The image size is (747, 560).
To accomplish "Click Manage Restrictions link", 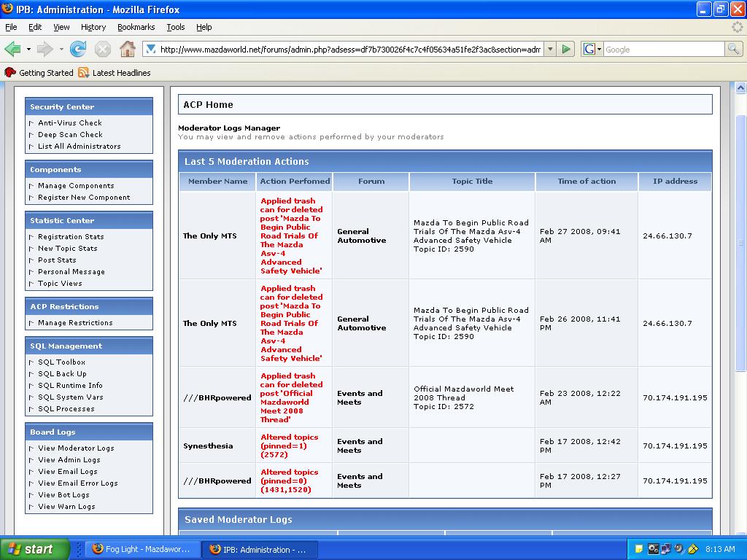I will click(x=75, y=323).
